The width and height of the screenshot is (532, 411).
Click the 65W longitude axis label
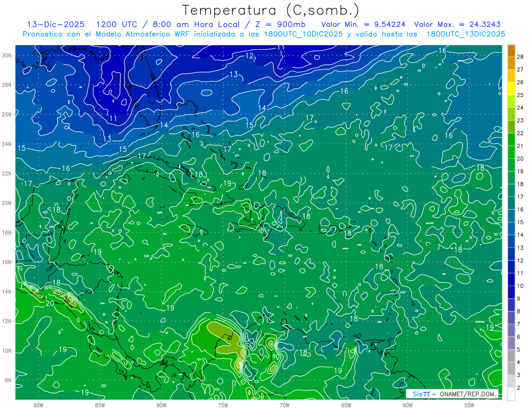click(x=346, y=405)
